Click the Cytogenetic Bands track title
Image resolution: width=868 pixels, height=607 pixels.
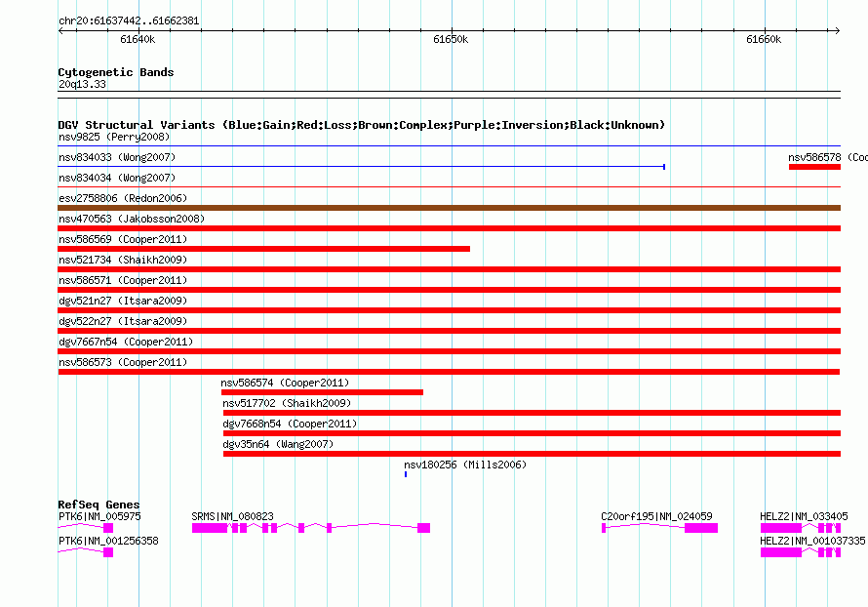tap(116, 72)
